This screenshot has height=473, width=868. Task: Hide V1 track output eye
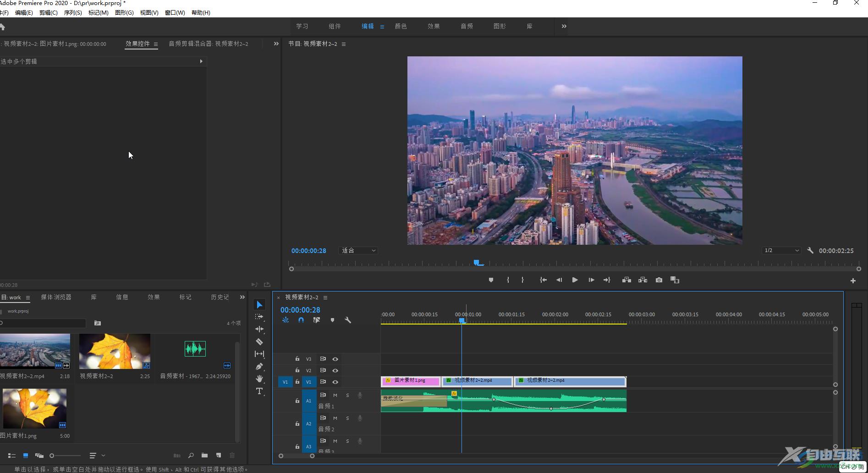(x=335, y=382)
